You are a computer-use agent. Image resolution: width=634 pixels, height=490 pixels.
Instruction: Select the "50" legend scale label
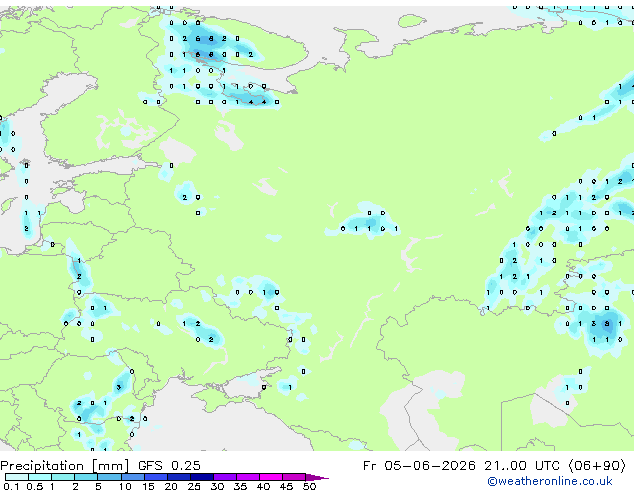309,486
